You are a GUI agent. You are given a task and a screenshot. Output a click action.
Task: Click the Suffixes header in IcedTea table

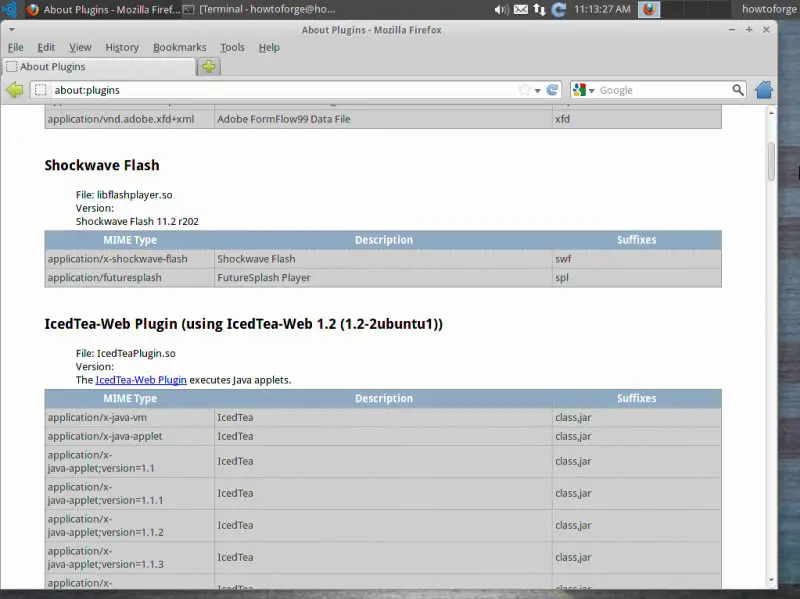click(637, 399)
